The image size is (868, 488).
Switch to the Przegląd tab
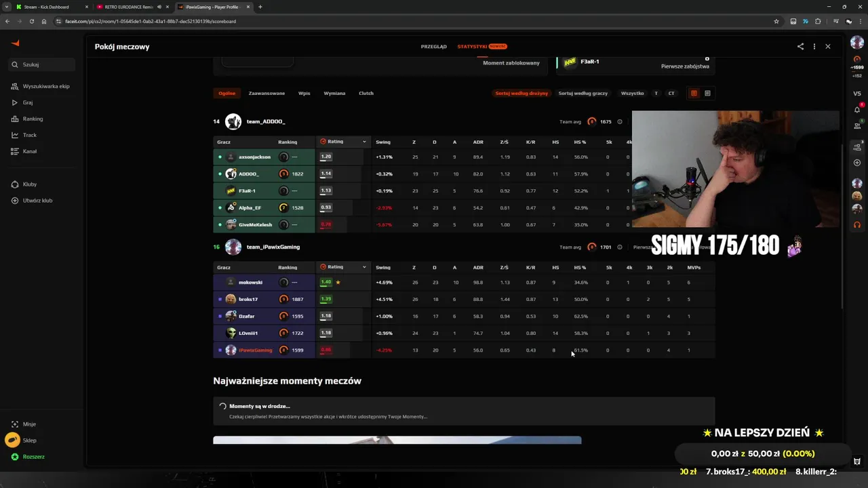tap(433, 47)
